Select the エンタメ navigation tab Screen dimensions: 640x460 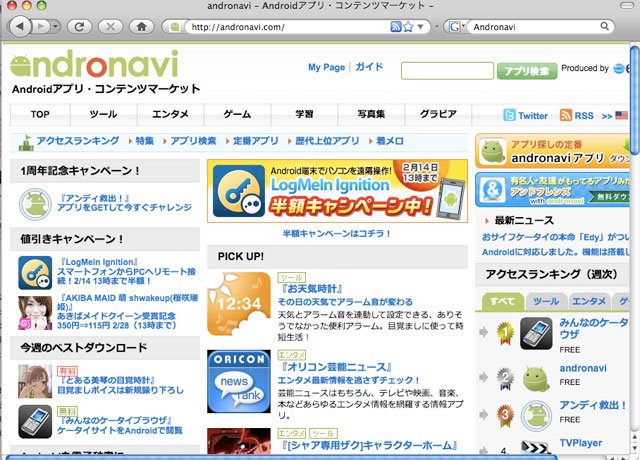coord(170,114)
